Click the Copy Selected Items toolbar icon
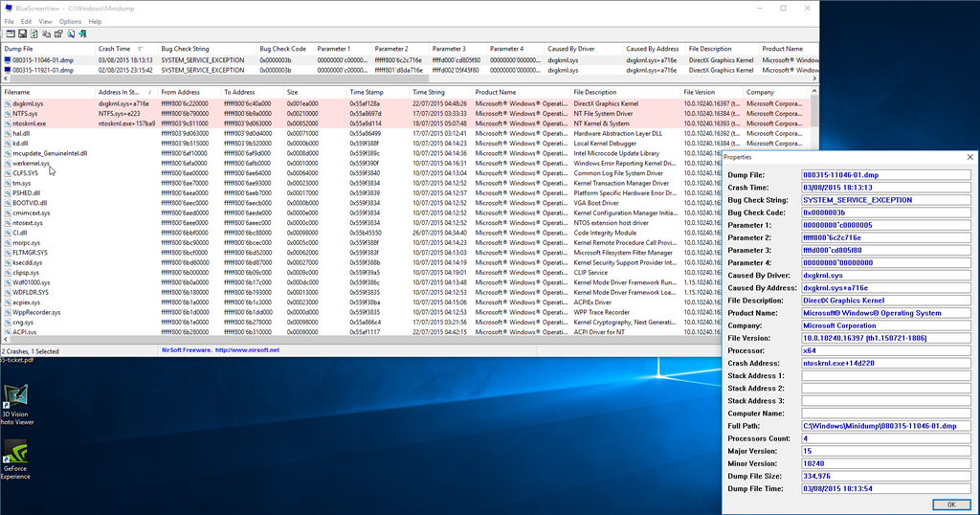980x515 pixels. (x=46, y=34)
